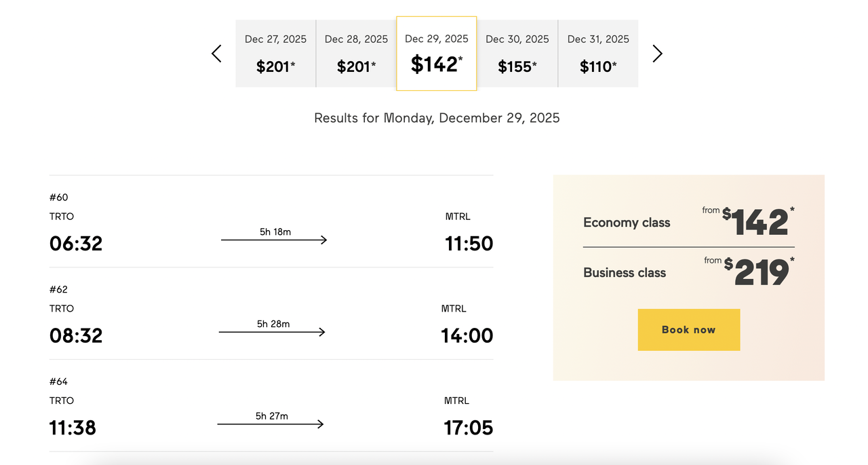Click the Business class $219 fare

click(688, 273)
